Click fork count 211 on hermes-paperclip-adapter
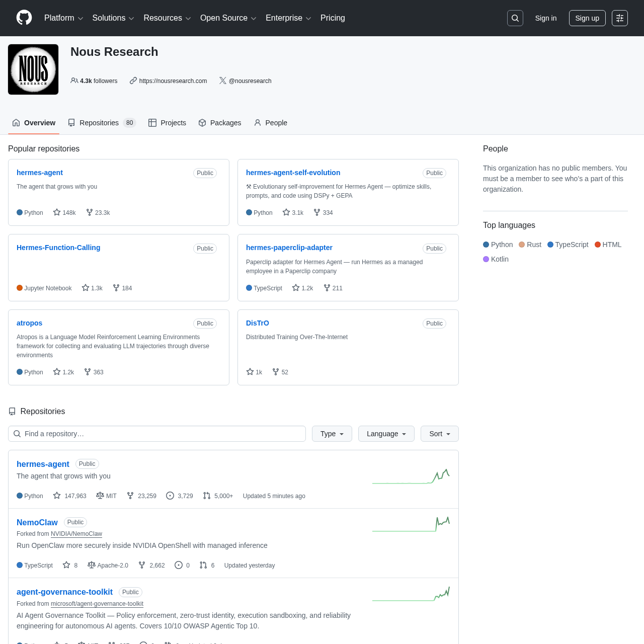Image resolution: width=644 pixels, height=644 pixels. pyautogui.click(x=333, y=288)
